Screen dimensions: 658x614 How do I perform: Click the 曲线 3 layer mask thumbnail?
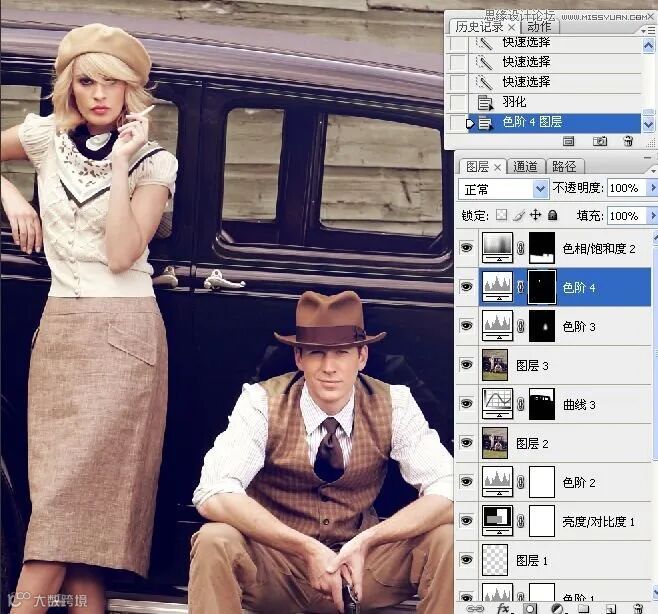click(542, 404)
